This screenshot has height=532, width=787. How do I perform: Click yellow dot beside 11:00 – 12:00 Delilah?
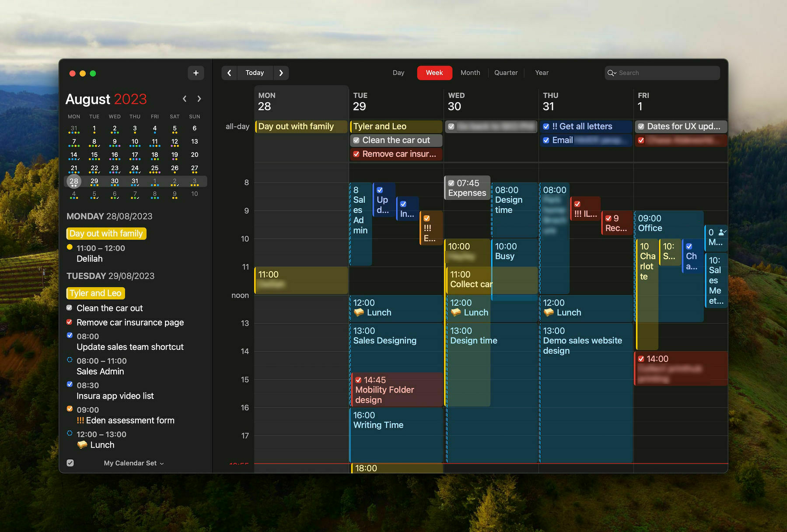pos(70,247)
